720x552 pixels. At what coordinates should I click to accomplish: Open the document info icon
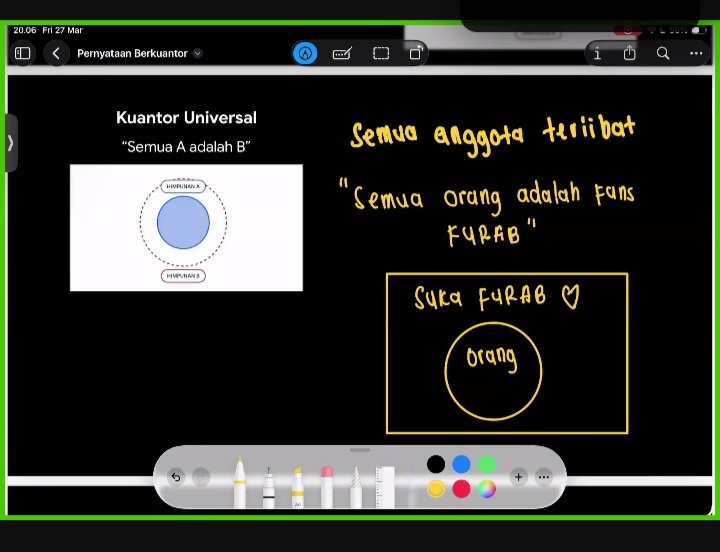click(x=597, y=54)
